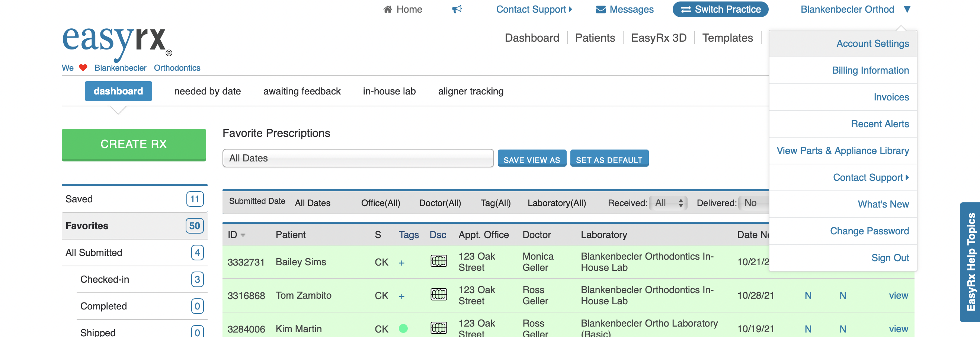Add a tag to Bailey Sims
The image size is (980, 337).
(401, 263)
